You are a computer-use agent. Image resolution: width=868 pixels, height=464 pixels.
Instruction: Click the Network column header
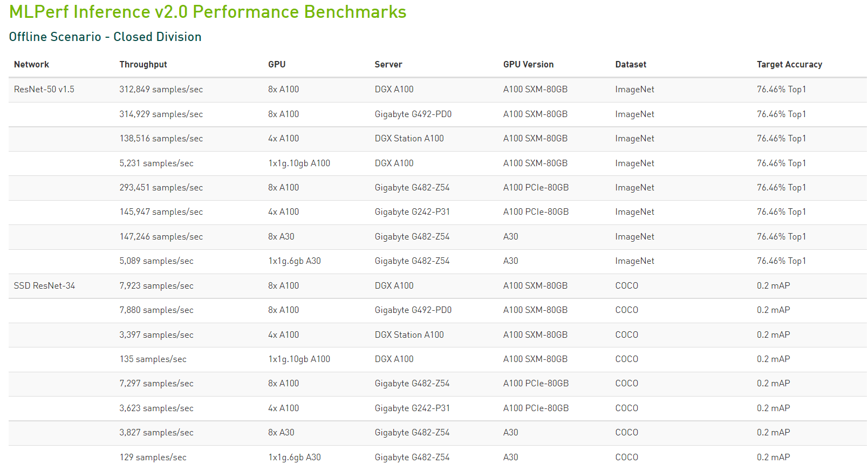tap(31, 64)
